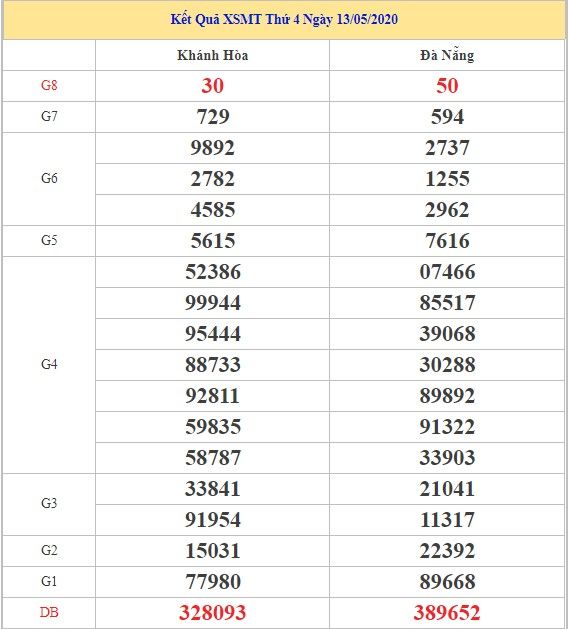Click the G5 result 7616

(x=447, y=241)
